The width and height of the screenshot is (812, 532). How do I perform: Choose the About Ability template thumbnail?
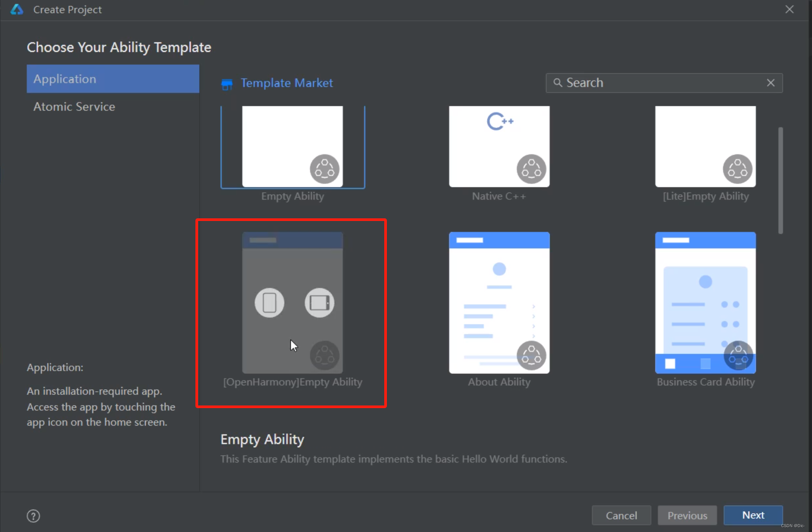coord(499,303)
